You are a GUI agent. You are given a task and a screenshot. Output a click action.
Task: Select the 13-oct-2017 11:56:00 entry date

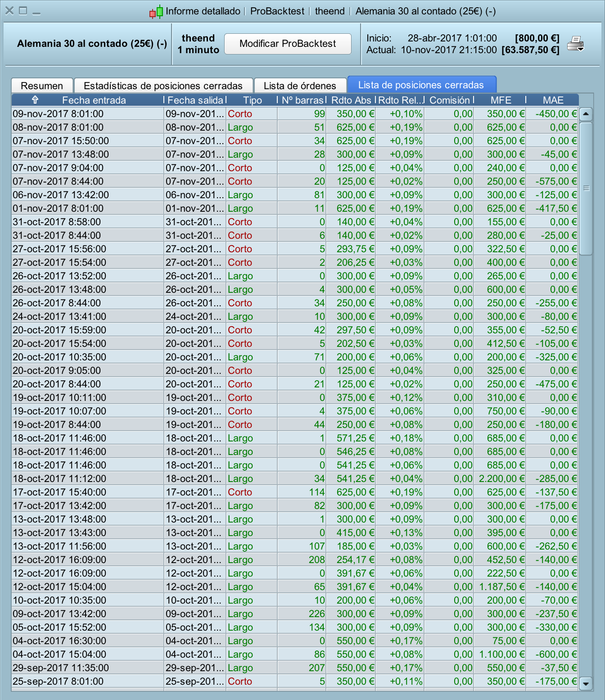(59, 546)
